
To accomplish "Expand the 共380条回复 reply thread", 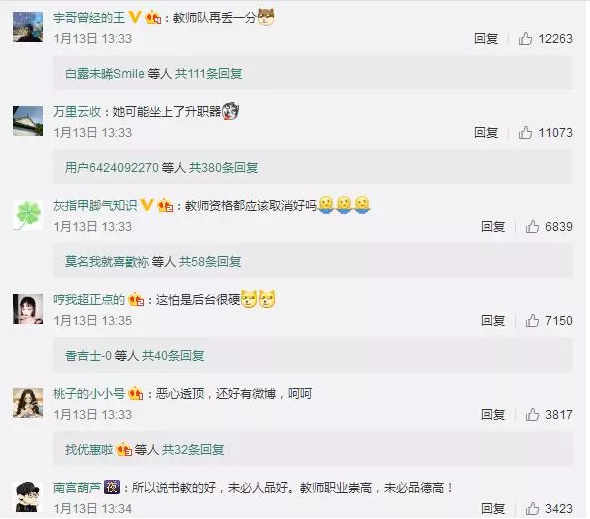I will click(224, 168).
